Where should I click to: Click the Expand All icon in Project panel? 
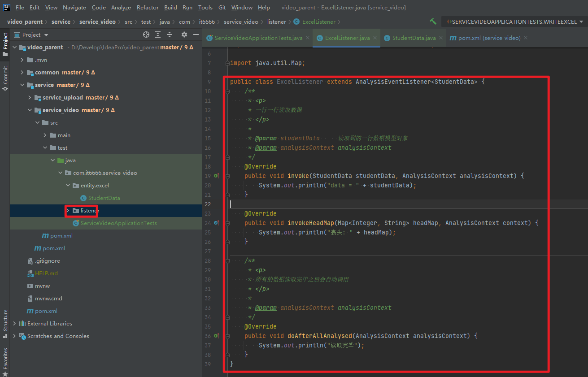(x=158, y=35)
